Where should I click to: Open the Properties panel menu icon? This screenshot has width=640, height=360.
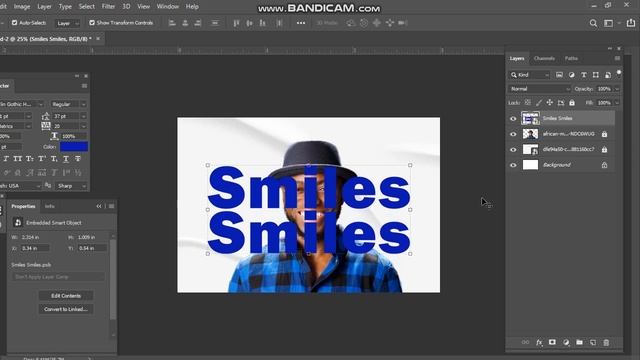(x=111, y=206)
